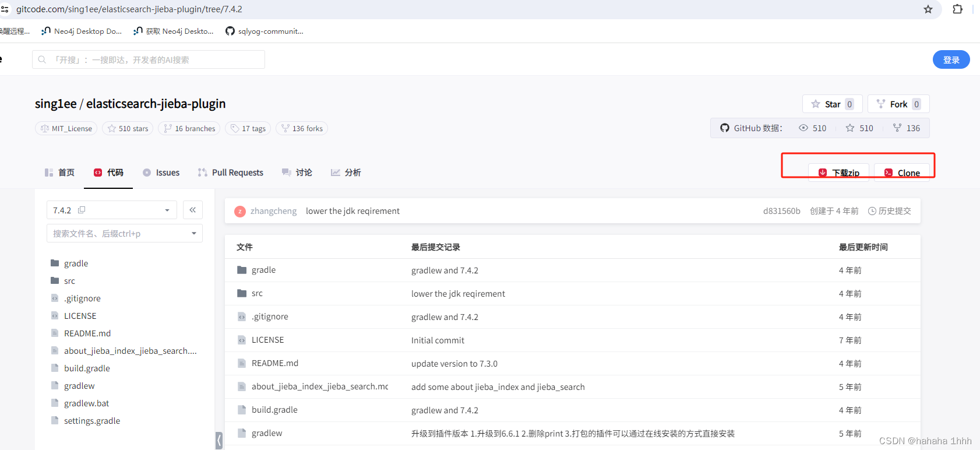Viewport: 980px width, 450px height.
Task: Copy the branch name 7.4.2 icon
Action: point(82,210)
